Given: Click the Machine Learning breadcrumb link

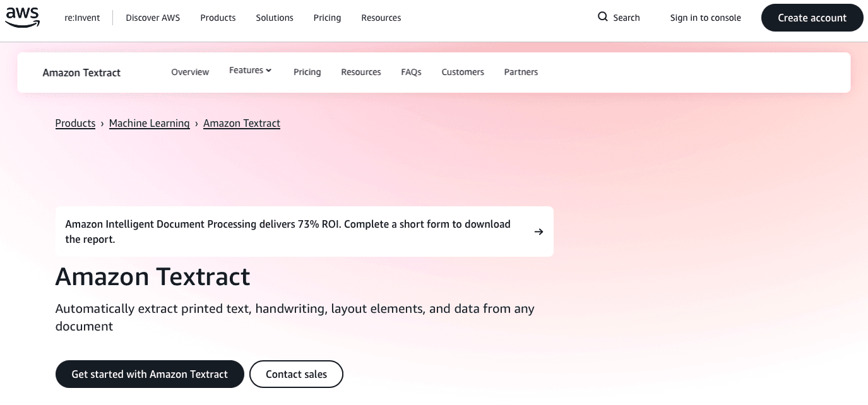Looking at the screenshot, I should (x=150, y=123).
